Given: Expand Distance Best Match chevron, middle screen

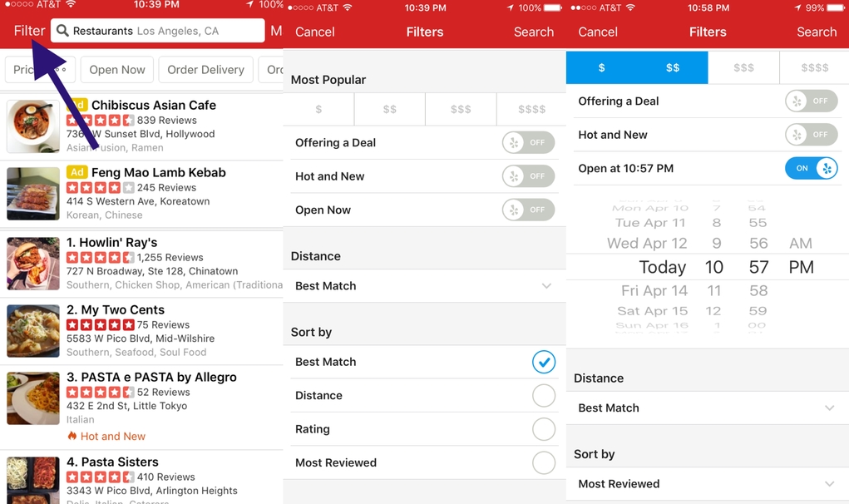Looking at the screenshot, I should click(546, 286).
